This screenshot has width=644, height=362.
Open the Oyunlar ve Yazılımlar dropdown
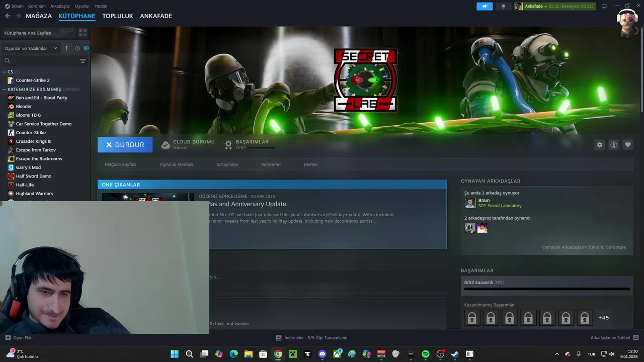(x=32, y=48)
